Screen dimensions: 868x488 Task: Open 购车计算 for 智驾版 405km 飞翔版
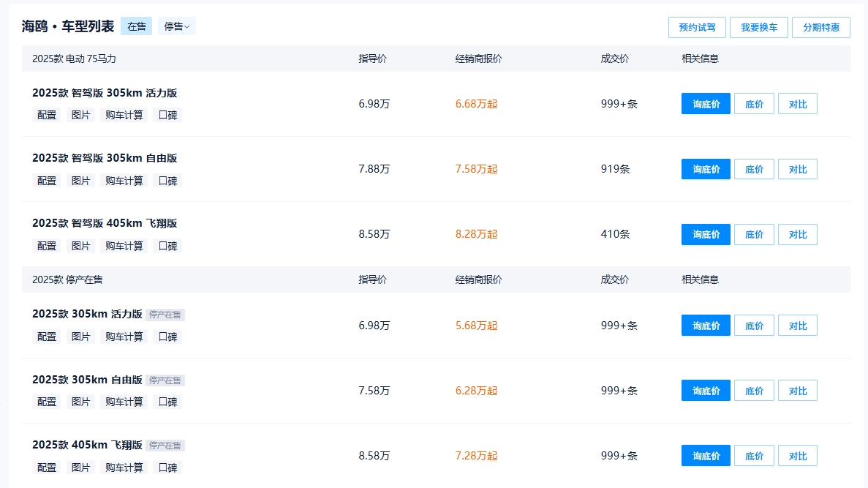click(x=124, y=246)
